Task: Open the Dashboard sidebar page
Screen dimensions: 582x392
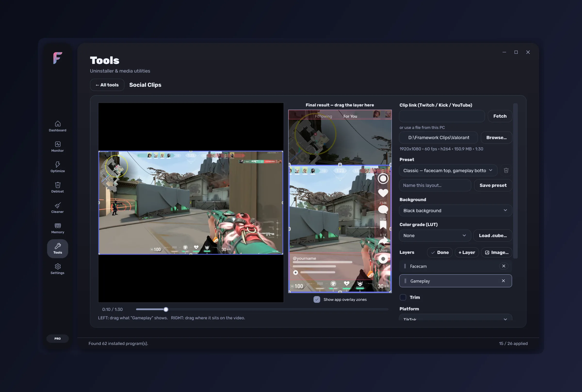Action: coord(57,126)
